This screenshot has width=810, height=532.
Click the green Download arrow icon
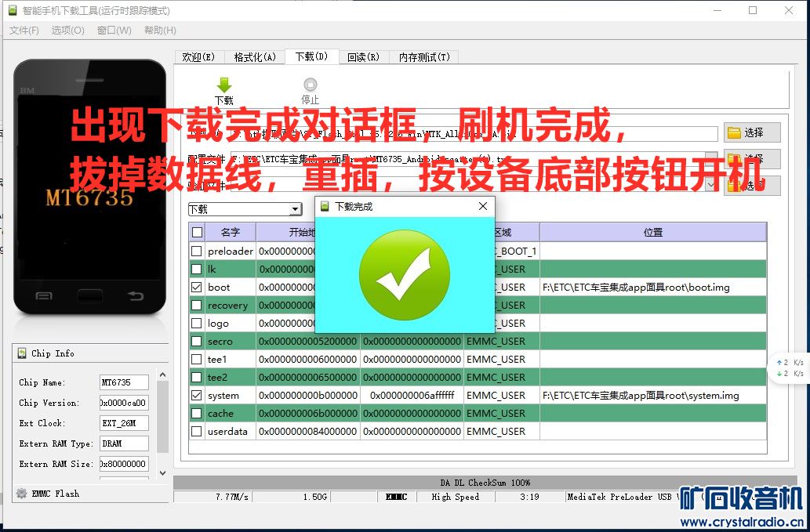tap(224, 85)
